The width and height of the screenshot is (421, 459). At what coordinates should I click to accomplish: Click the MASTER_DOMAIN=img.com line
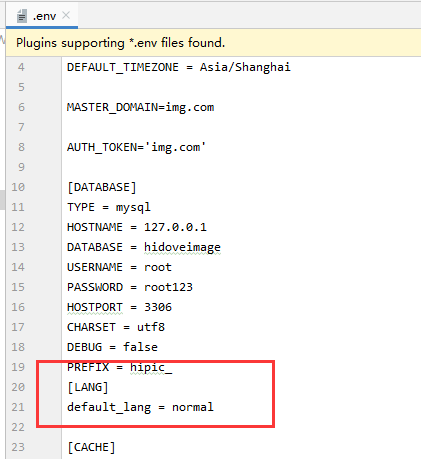140,107
